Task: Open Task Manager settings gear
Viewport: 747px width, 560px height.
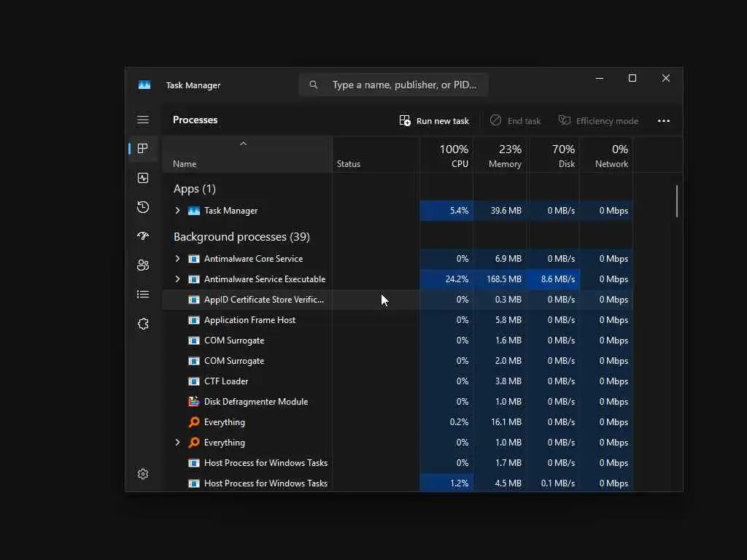Action: [143, 474]
